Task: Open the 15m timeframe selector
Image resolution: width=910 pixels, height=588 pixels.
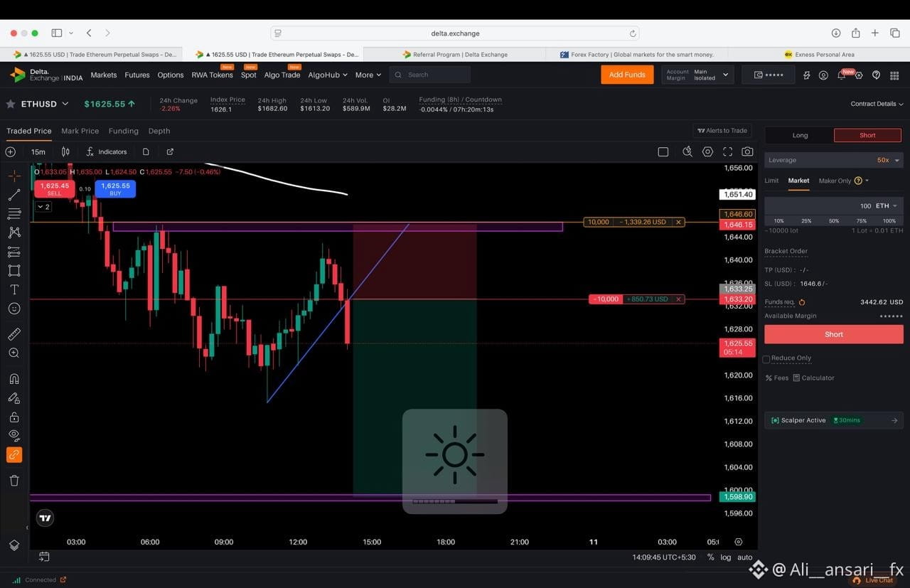Action: tap(38, 151)
